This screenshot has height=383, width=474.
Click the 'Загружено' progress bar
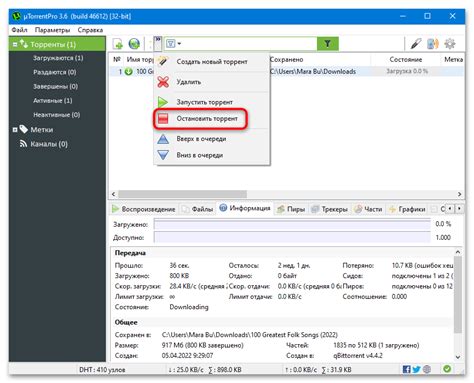pos(292,224)
